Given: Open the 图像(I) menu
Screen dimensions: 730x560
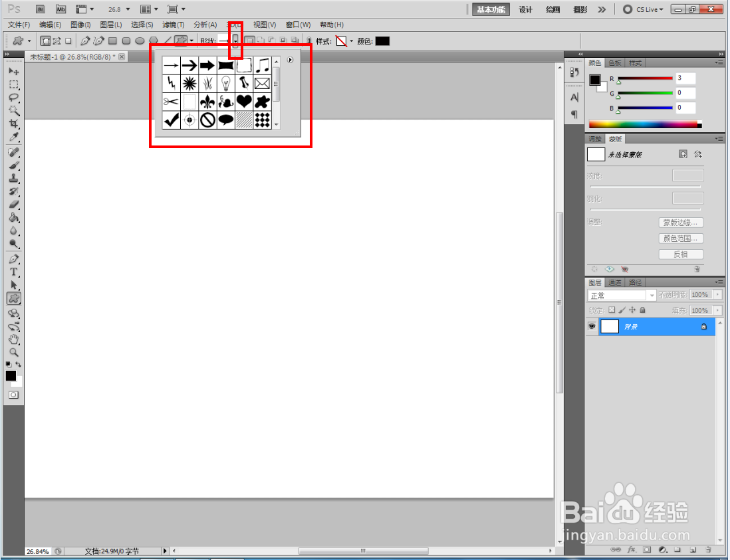Looking at the screenshot, I should click(80, 25).
